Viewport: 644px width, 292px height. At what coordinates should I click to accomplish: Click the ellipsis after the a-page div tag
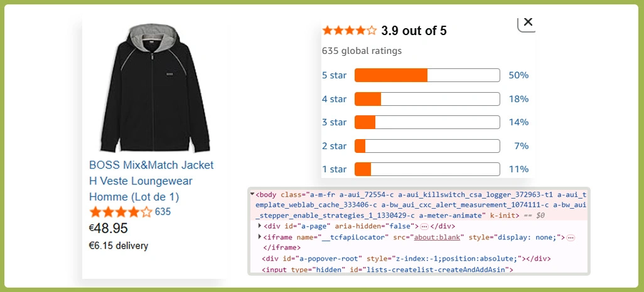424,226
